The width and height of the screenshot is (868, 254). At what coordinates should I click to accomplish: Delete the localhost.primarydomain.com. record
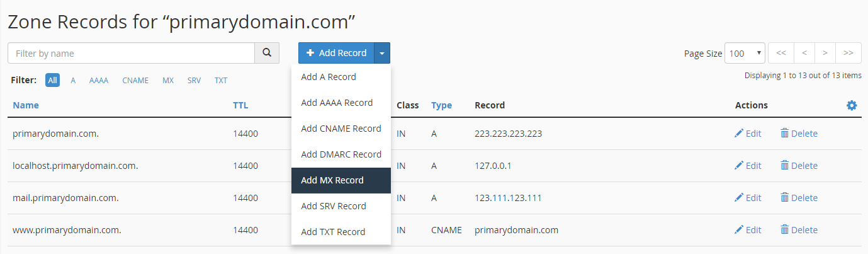(799, 166)
